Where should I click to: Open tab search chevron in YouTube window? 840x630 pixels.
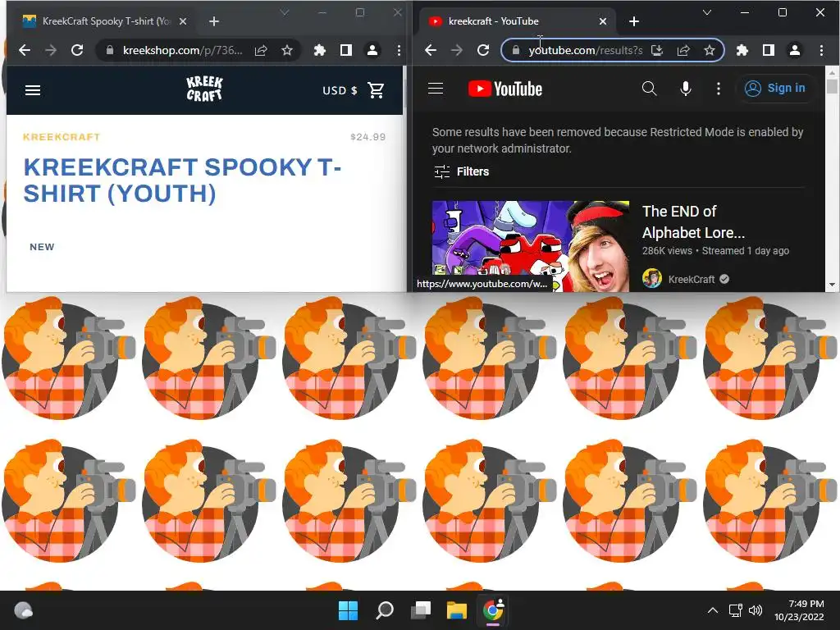(707, 12)
